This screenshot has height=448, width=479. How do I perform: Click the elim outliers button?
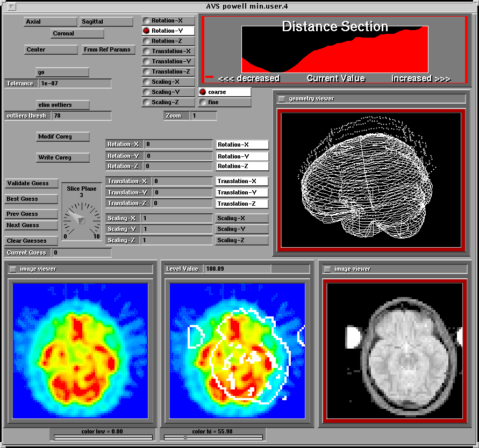[x=62, y=105]
